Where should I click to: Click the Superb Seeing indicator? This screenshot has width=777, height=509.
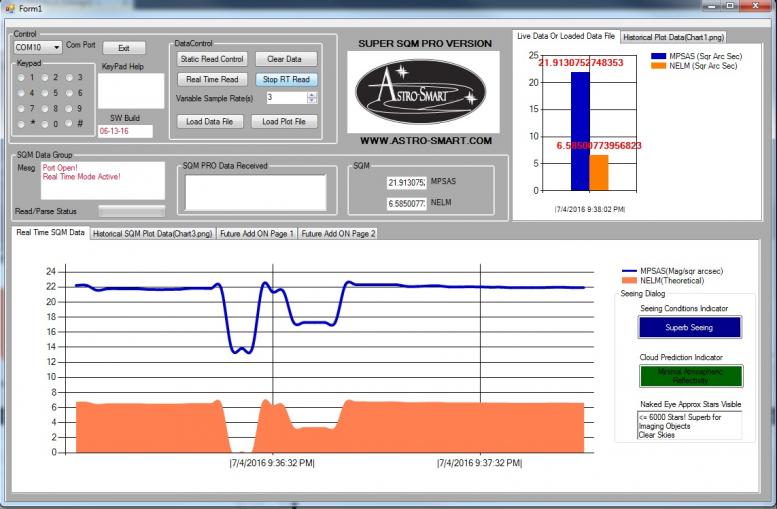tap(690, 328)
